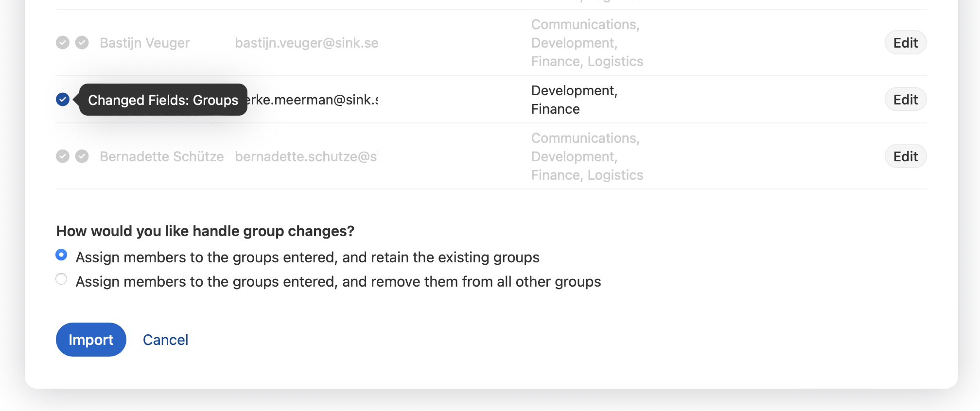
Task: Click the Changed Fields: Groups tooltip
Action: 163,100
